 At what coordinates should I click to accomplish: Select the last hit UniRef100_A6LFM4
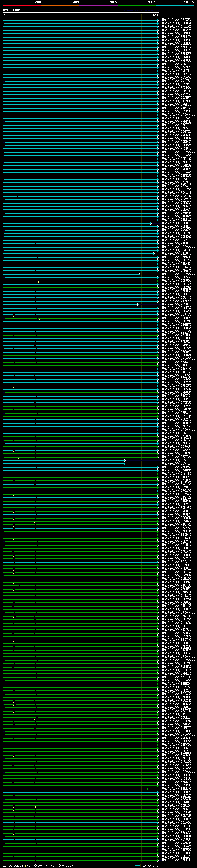(176, 860)
